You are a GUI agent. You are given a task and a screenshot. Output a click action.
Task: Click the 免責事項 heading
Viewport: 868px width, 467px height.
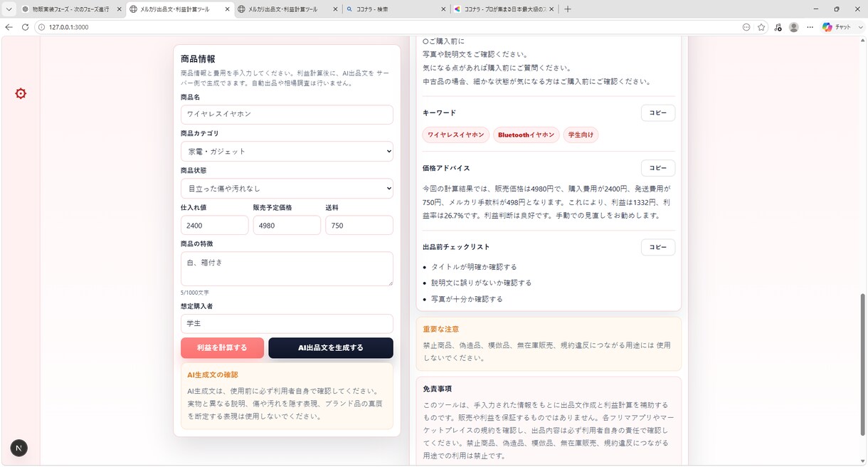point(437,389)
